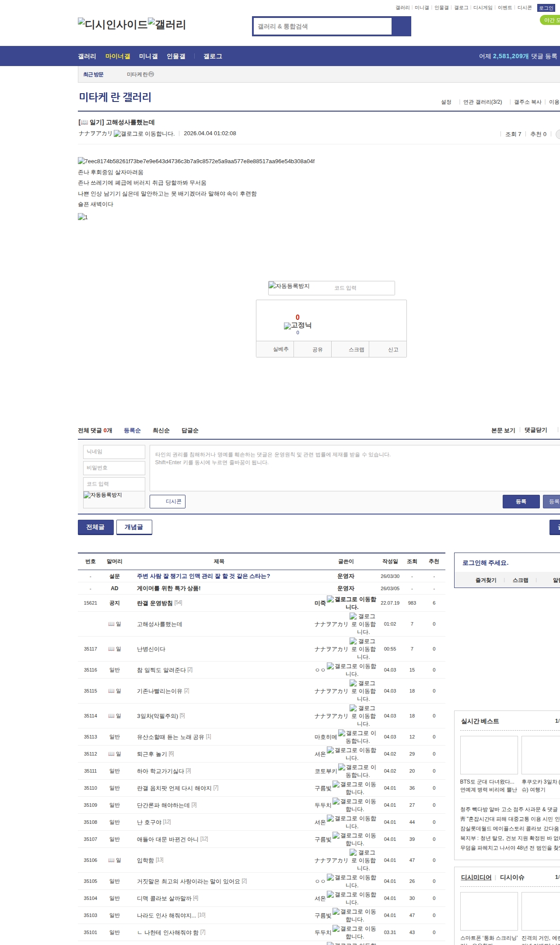Switch to the 개념글 tab
Image resolution: width=560 pixels, height=945 pixels.
tap(134, 527)
